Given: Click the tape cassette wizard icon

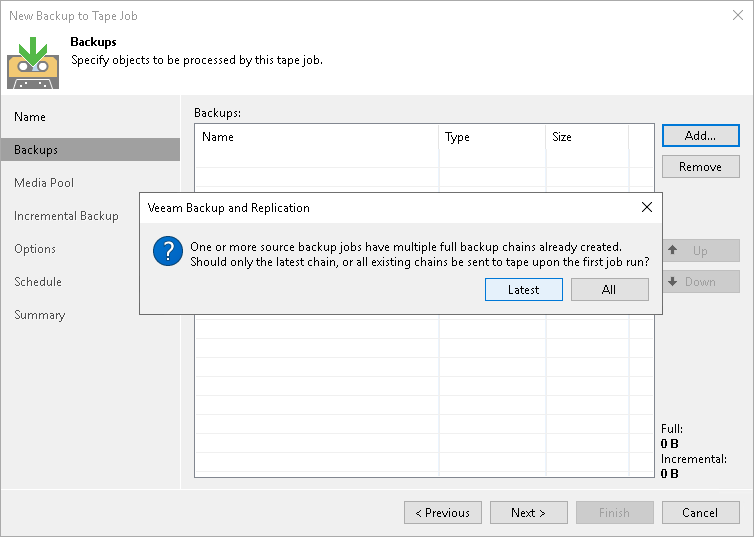Looking at the screenshot, I should point(33,63).
